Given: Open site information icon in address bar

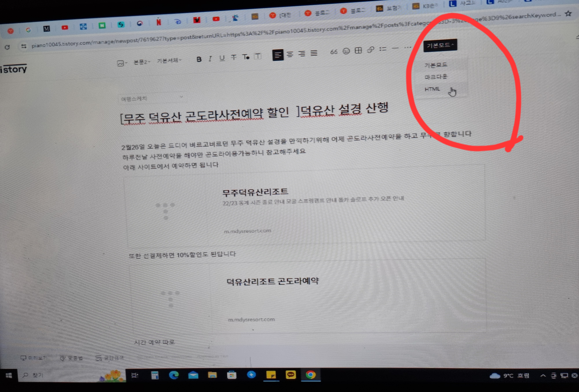Looking at the screenshot, I should [x=24, y=46].
